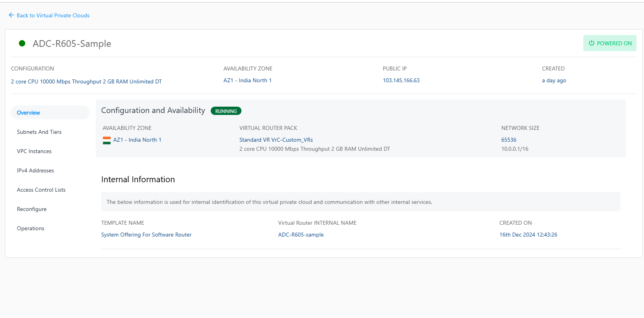Click the green status dot beside ADC-R605-Sample
The width and height of the screenshot is (644, 318).
22,43
